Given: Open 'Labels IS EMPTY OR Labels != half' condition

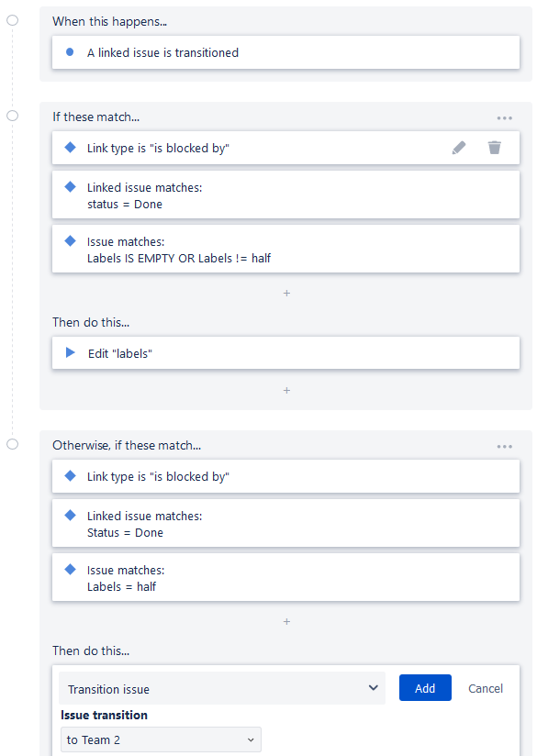Looking at the screenshot, I should 286,250.
